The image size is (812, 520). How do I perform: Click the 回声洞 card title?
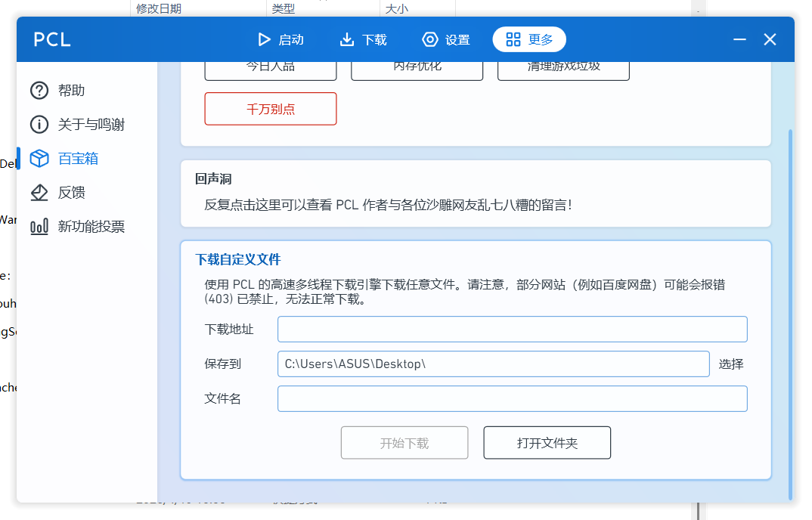coord(213,179)
